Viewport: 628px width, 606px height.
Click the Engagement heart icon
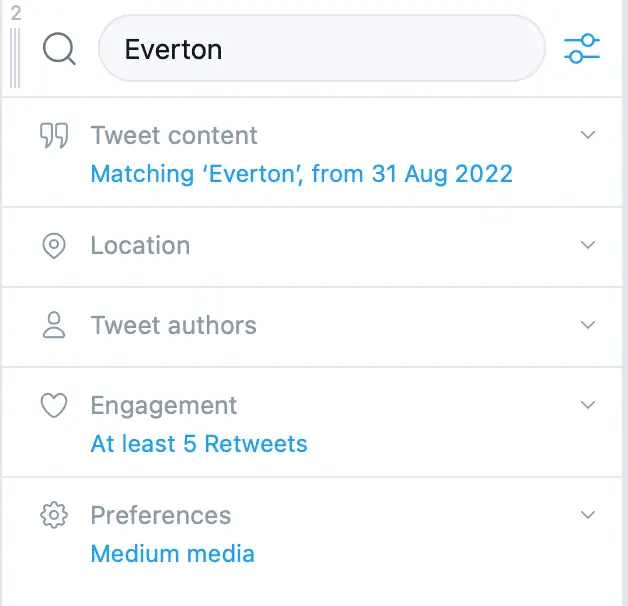pos(54,405)
